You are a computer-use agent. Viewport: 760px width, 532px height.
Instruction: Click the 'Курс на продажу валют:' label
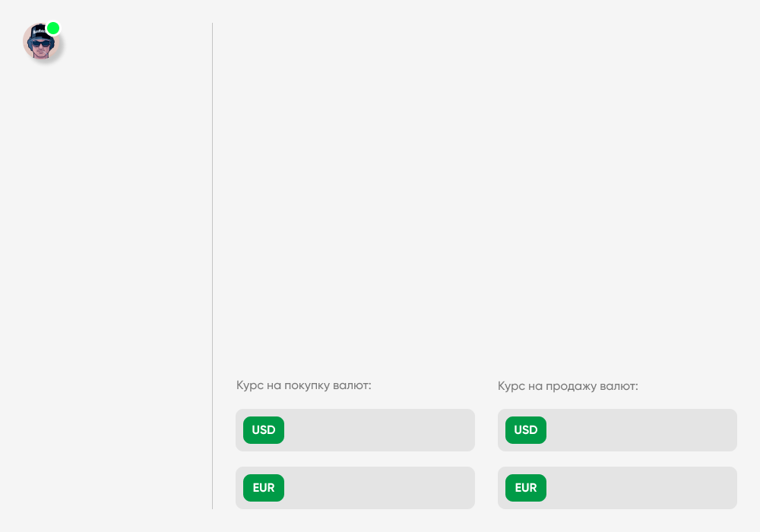(568, 386)
